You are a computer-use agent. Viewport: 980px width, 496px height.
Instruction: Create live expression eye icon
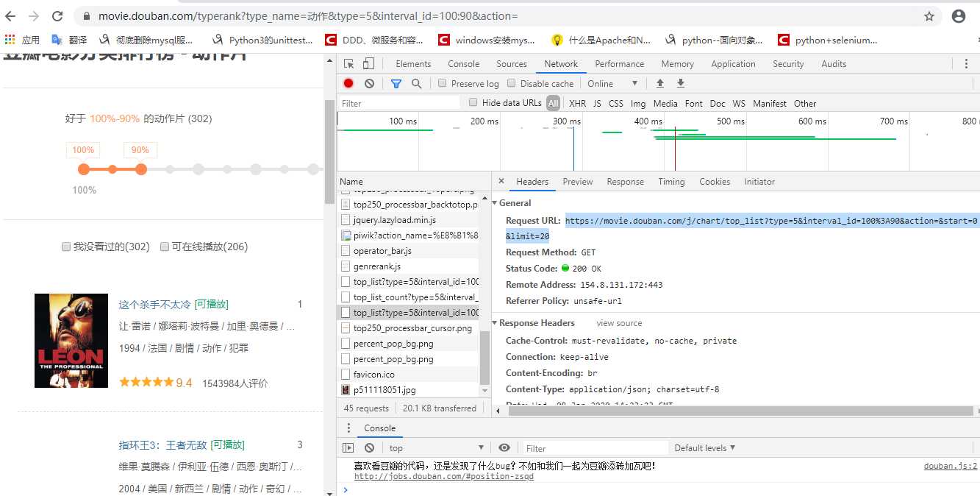(x=504, y=447)
